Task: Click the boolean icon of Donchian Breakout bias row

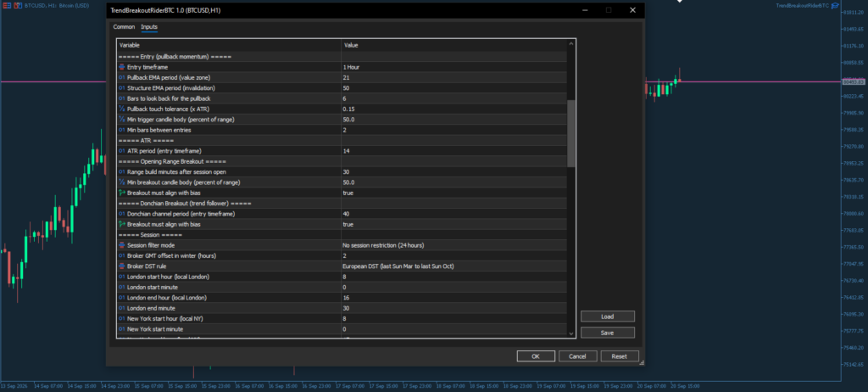Action: click(x=122, y=225)
